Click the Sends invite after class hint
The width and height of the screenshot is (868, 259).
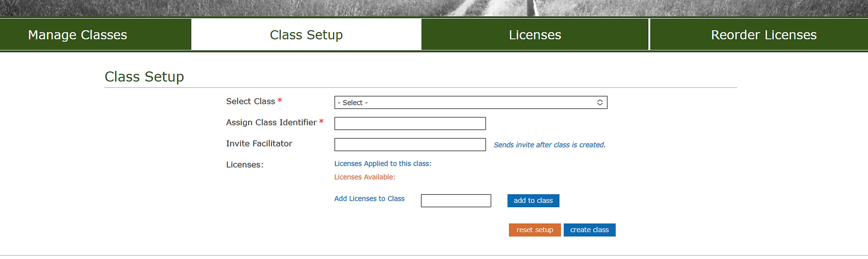pos(549,145)
